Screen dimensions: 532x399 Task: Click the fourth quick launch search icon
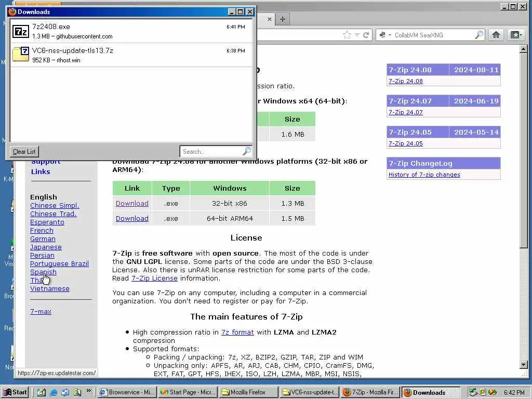[x=77, y=393]
